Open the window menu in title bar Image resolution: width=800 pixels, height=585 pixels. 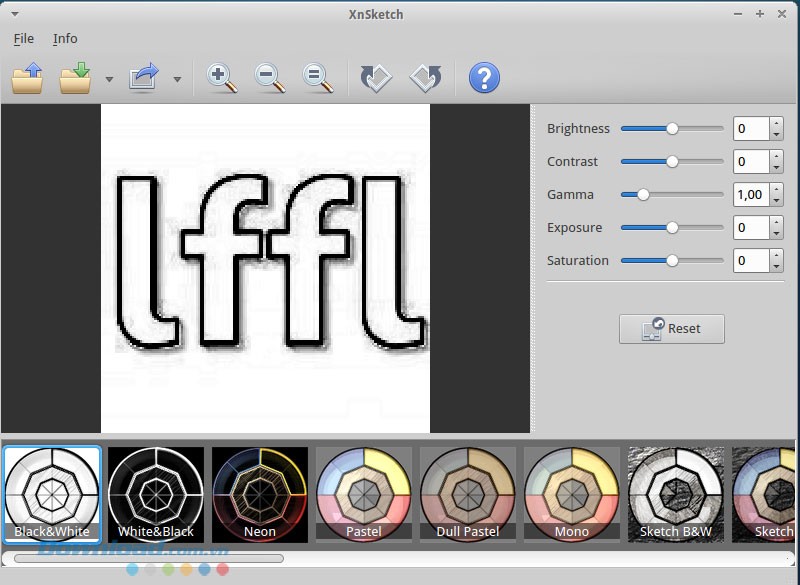(14, 14)
